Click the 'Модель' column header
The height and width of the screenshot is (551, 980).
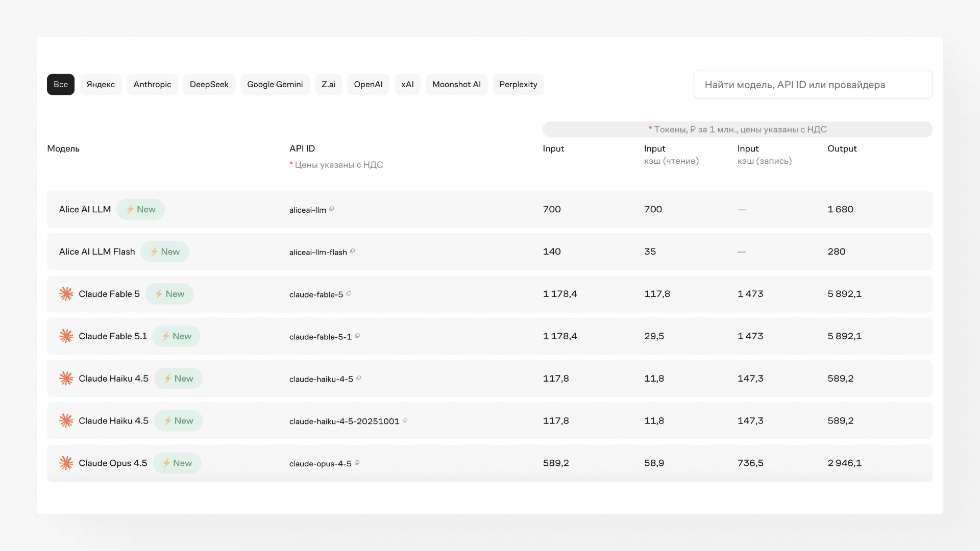click(x=63, y=148)
